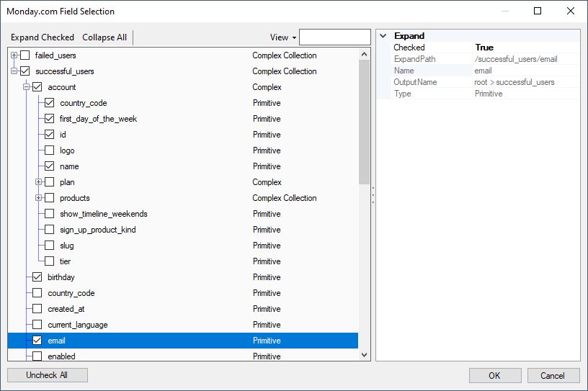Uncheck the id field checkbox
This screenshot has height=391, width=588.
(49, 135)
